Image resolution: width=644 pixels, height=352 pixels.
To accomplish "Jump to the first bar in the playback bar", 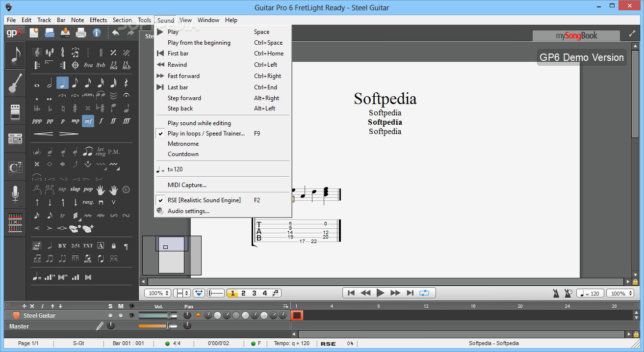I will click(x=351, y=293).
